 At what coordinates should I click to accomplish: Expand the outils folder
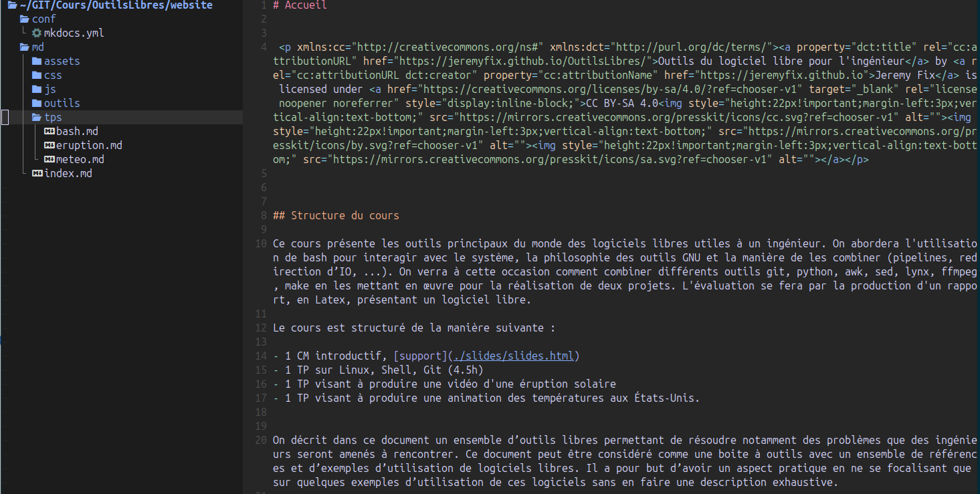point(62,104)
